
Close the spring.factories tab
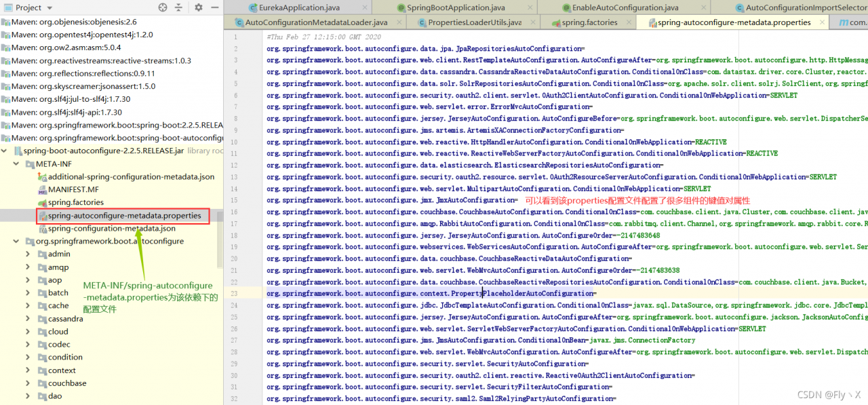(629, 22)
